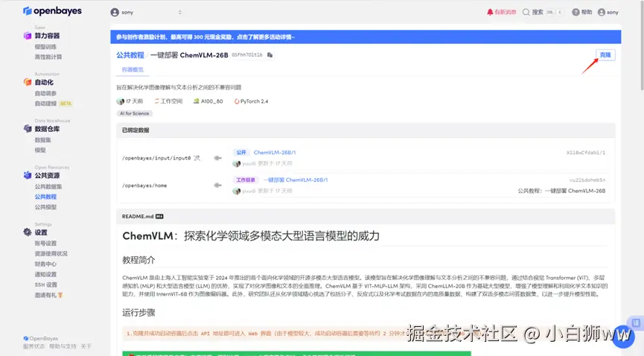Open the sony profile menu at top right

tap(608, 13)
